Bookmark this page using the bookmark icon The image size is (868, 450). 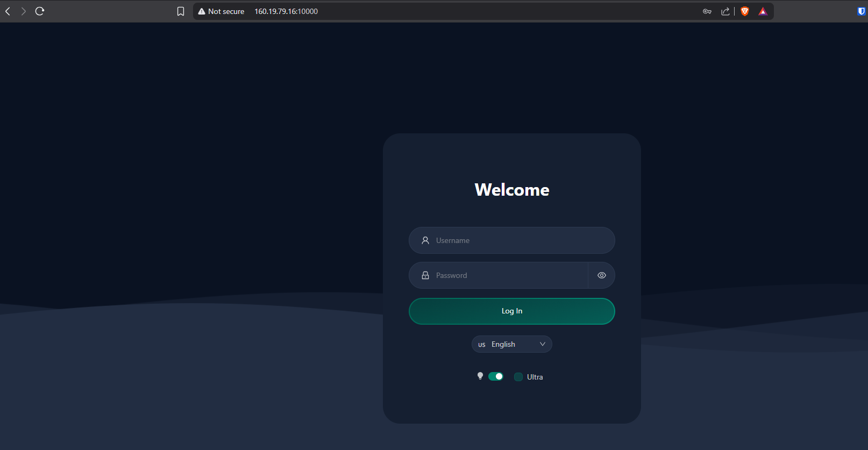tap(181, 11)
